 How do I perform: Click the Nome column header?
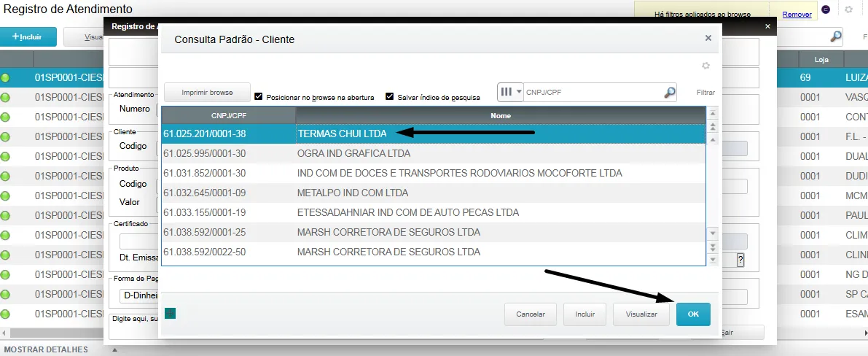[500, 115]
